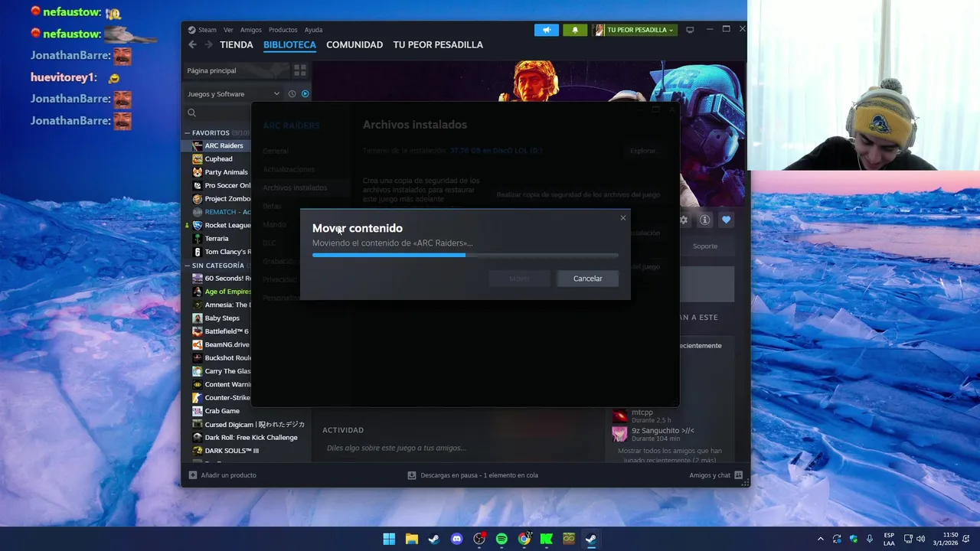Collapse the FAVORITOS category

187,133
